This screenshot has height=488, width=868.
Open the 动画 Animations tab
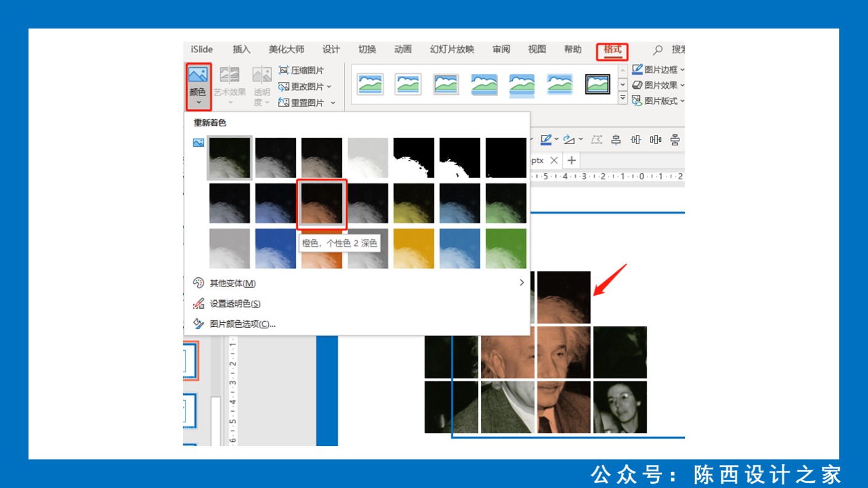(x=403, y=49)
